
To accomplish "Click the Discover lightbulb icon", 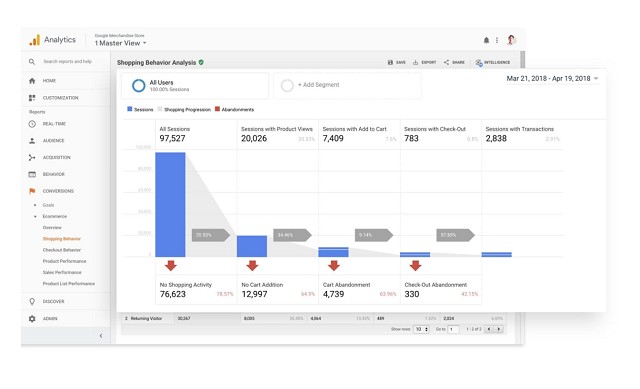I will coord(32,302).
